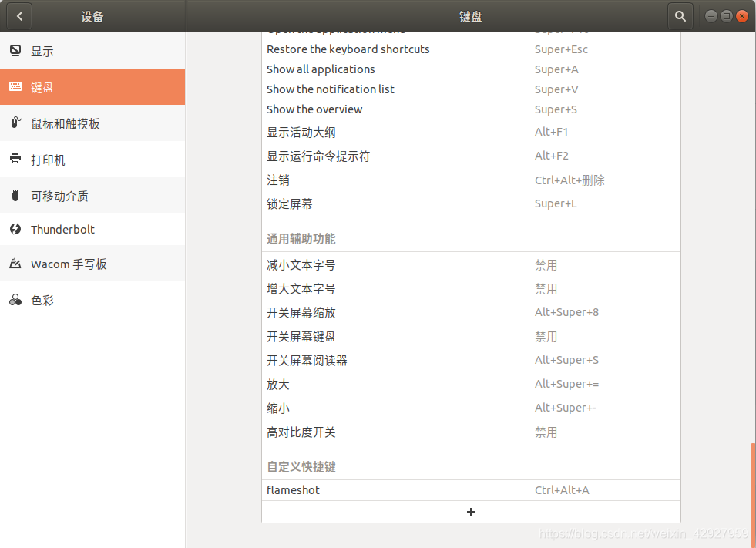Click the Ctrl+Alt+删除 shortcut value

pyautogui.click(x=570, y=180)
